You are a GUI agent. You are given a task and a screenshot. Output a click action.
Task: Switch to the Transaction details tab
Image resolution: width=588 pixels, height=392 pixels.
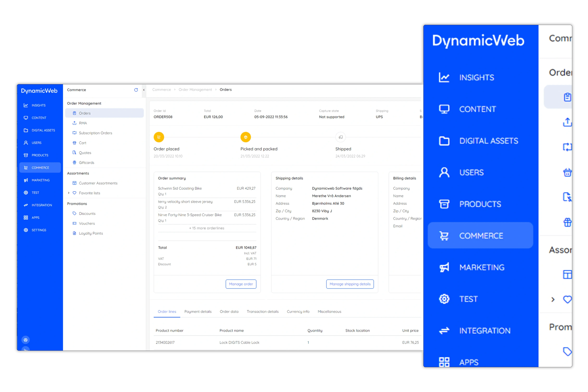263,312
